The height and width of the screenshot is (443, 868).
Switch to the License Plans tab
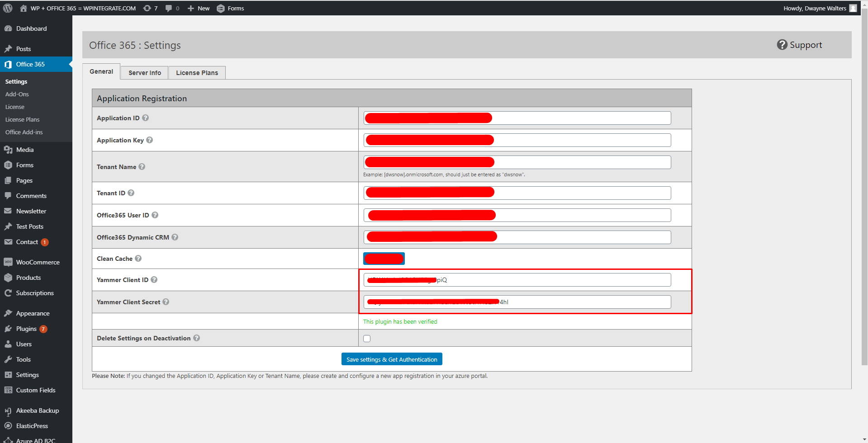click(x=197, y=73)
